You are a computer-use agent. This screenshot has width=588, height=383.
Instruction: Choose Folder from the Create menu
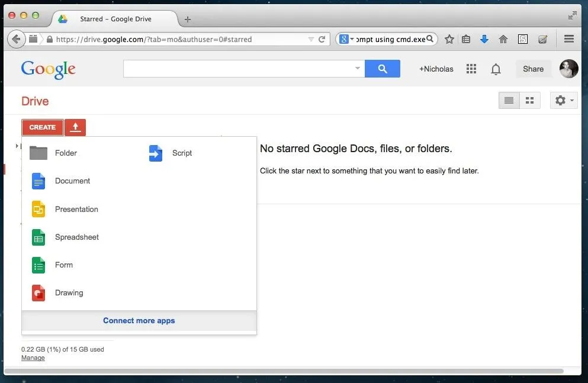click(66, 153)
